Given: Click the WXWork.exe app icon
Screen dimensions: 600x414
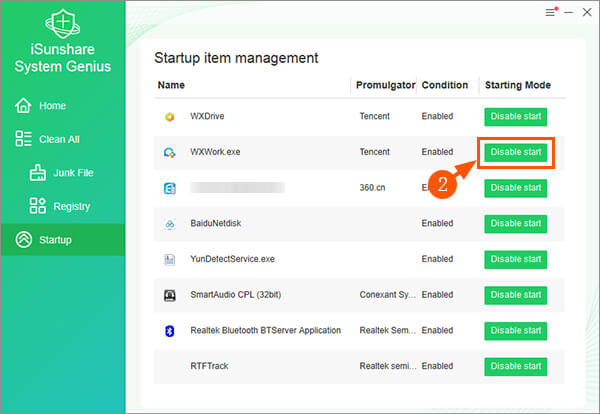Looking at the screenshot, I should tap(170, 152).
